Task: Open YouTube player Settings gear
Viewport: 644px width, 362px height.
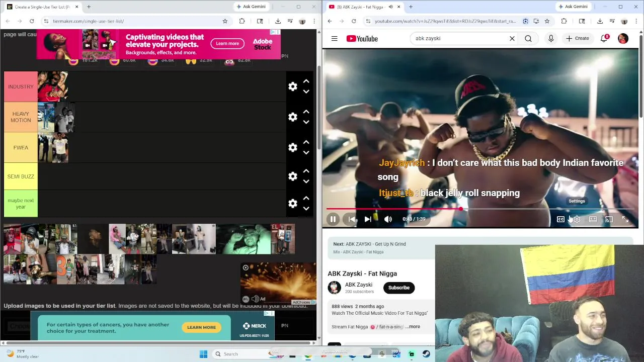Action: pos(577,219)
